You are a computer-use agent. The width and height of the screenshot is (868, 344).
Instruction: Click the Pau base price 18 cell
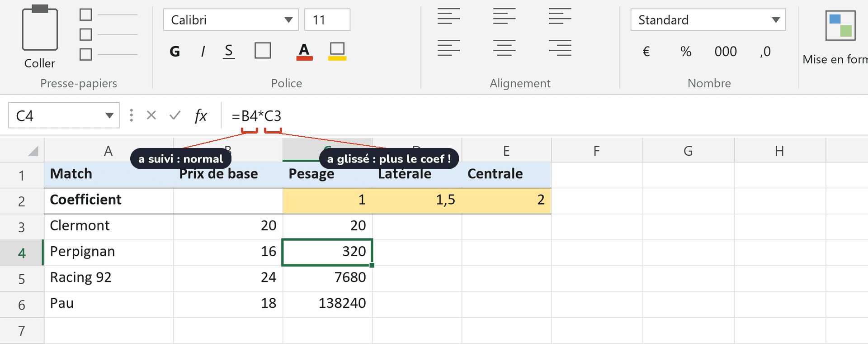click(x=228, y=304)
